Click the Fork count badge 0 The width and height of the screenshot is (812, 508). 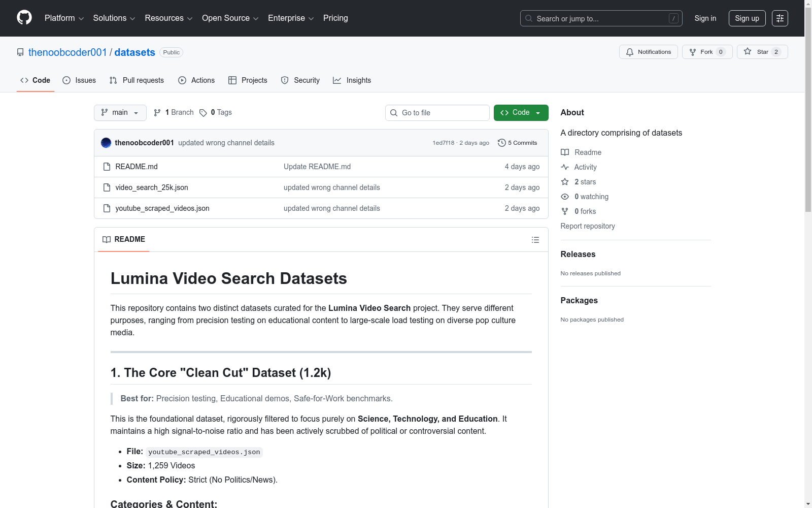tap(721, 52)
